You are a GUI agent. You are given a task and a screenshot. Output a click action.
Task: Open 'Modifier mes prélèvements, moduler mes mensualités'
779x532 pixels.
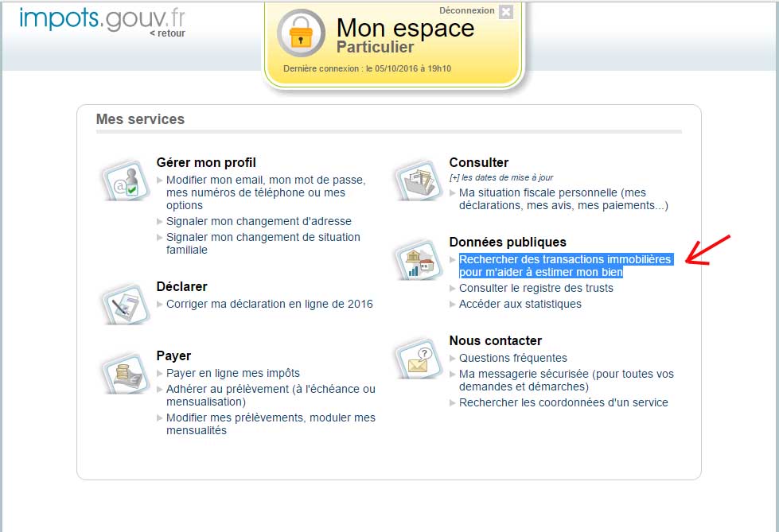coord(271,424)
